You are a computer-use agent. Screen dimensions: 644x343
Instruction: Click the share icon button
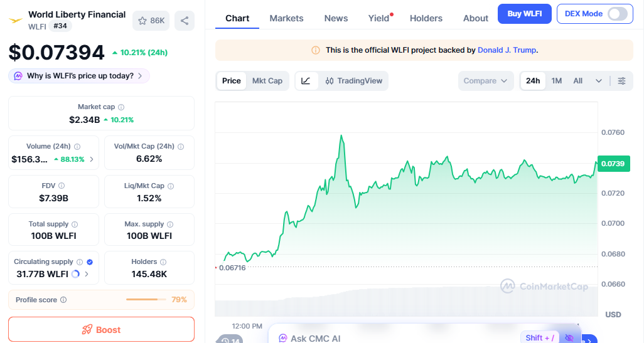coord(185,21)
